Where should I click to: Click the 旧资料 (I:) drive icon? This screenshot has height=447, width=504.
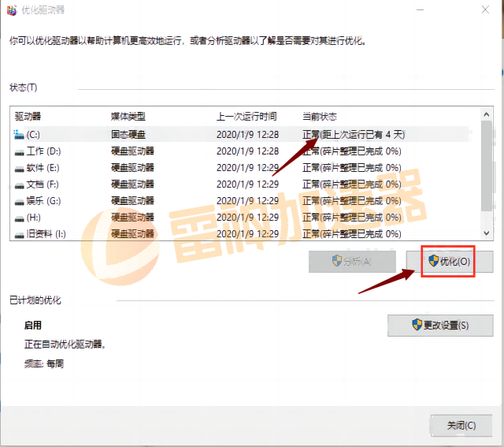[x=20, y=234]
